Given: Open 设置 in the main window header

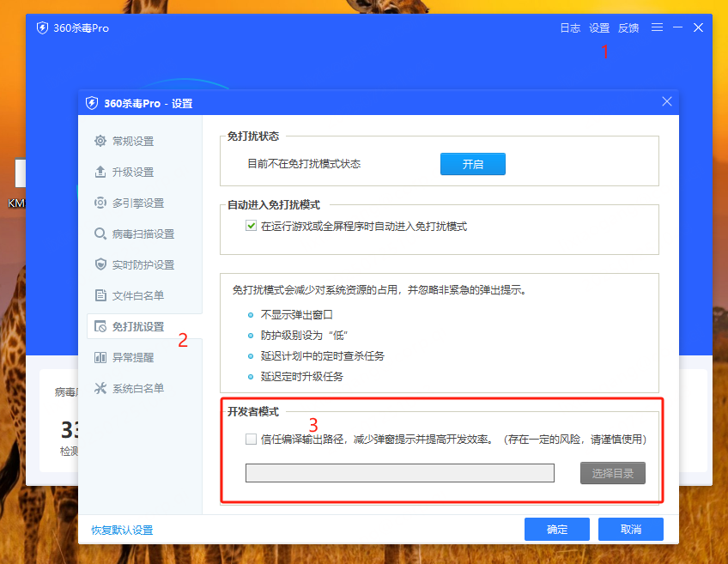Looking at the screenshot, I should pos(599,27).
